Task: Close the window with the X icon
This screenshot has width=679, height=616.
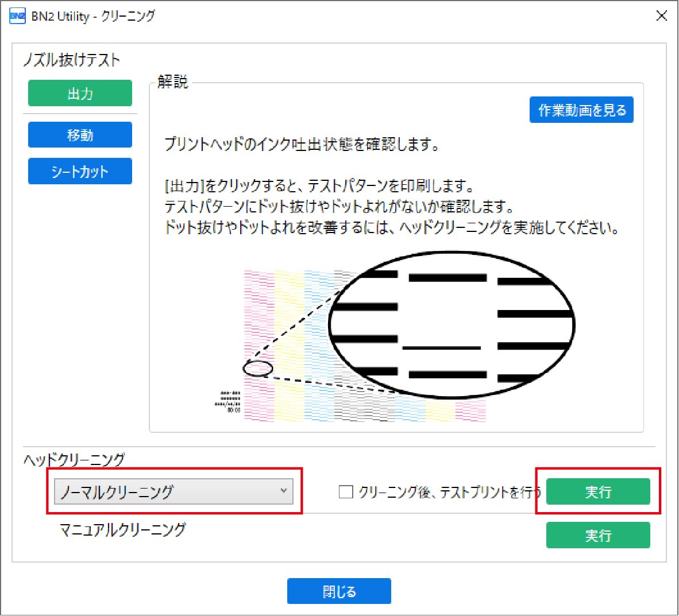Action: tap(661, 16)
